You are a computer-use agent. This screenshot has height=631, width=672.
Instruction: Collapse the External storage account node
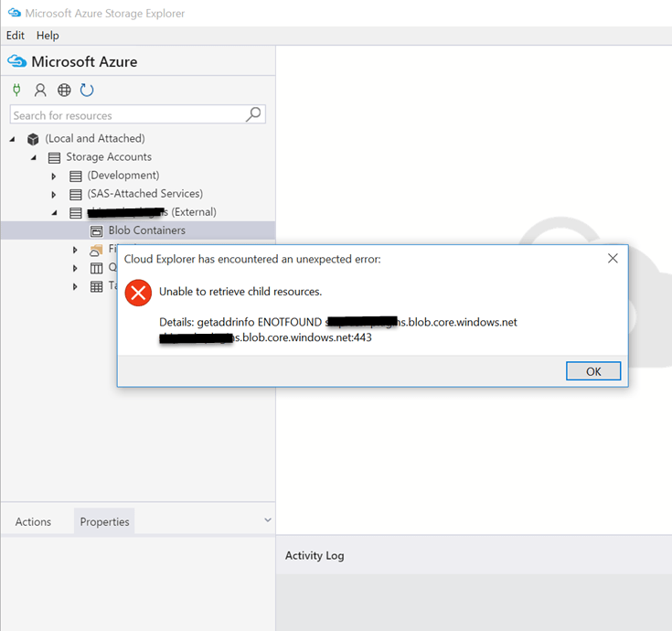pyautogui.click(x=55, y=212)
